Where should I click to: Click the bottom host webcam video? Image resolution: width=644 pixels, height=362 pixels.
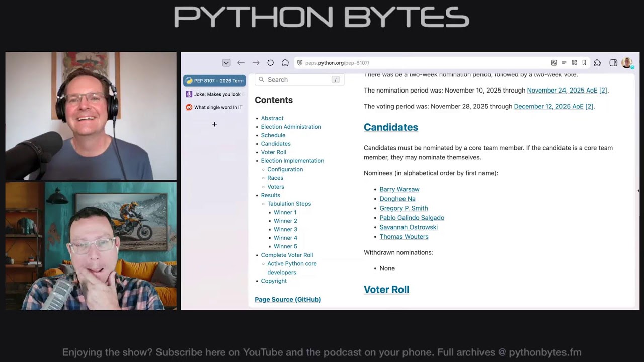coord(91,246)
